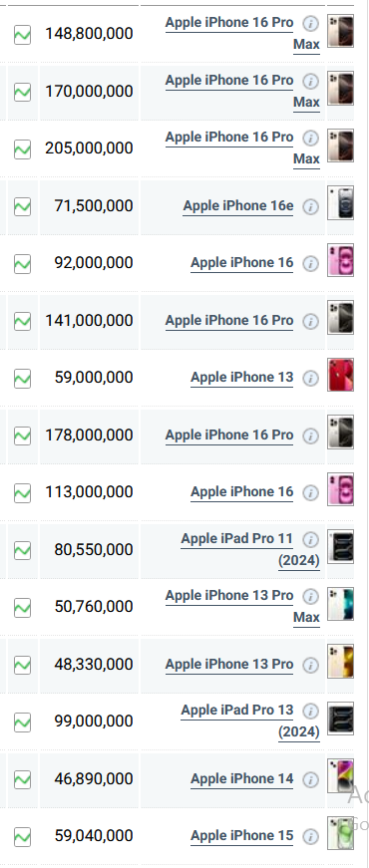Click the red iPhone 13 thumbnail
The height and width of the screenshot is (868, 369).
(x=341, y=375)
